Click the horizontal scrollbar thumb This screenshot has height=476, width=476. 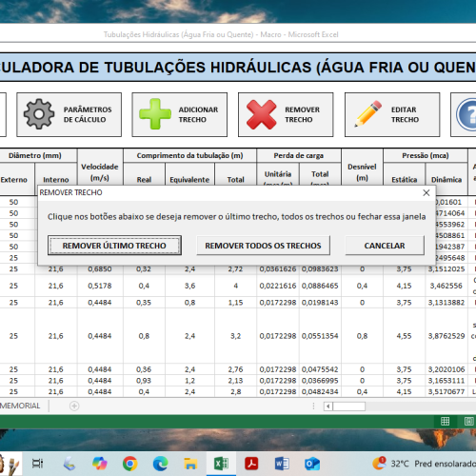point(348,407)
